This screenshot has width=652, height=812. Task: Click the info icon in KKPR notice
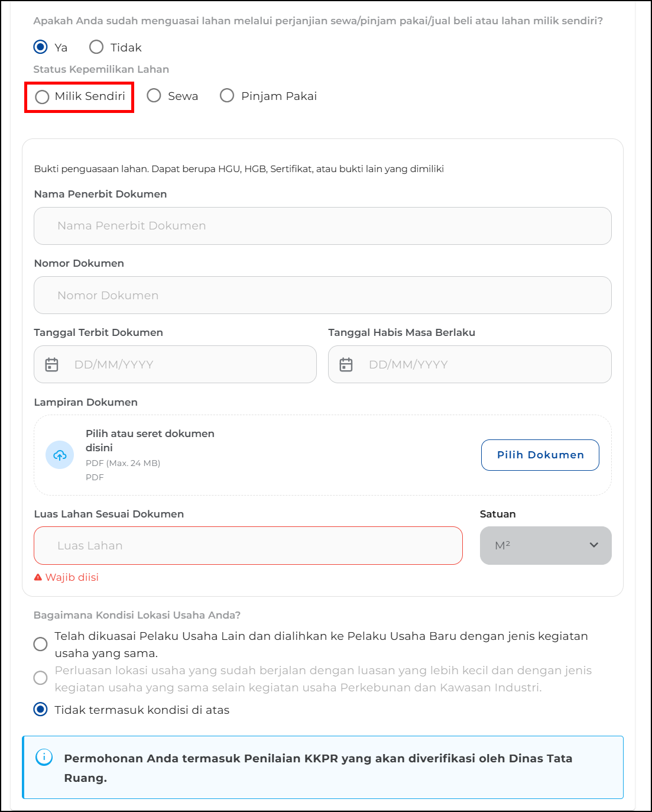click(44, 757)
